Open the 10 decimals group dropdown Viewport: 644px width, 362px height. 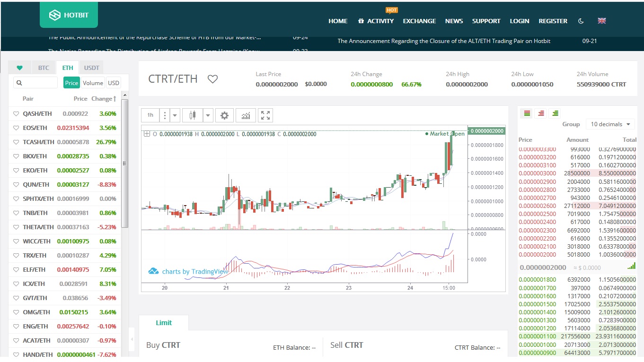coord(610,124)
